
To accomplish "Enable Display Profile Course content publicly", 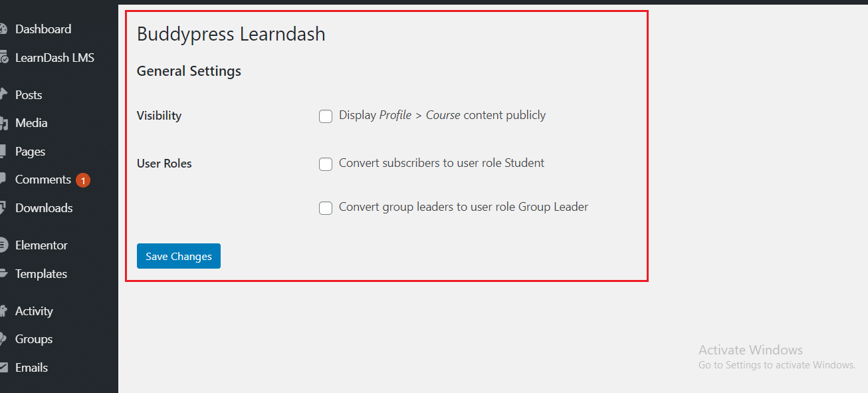I will pyautogui.click(x=326, y=116).
